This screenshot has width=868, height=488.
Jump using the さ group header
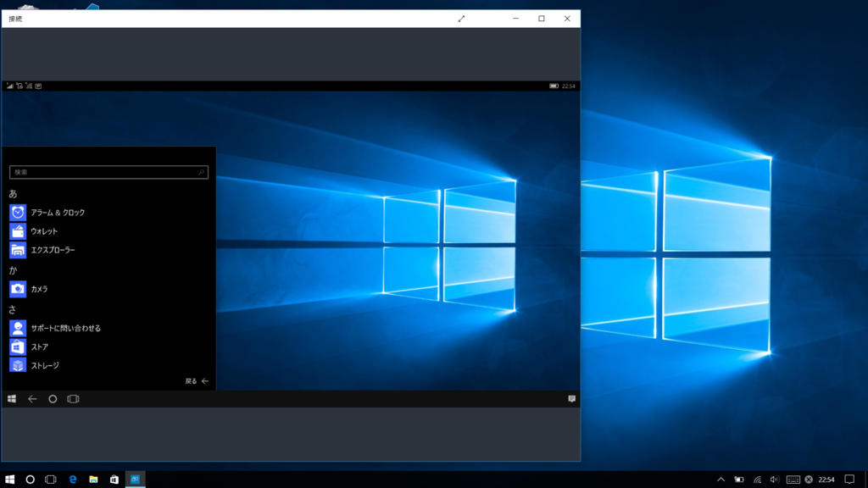coord(13,309)
